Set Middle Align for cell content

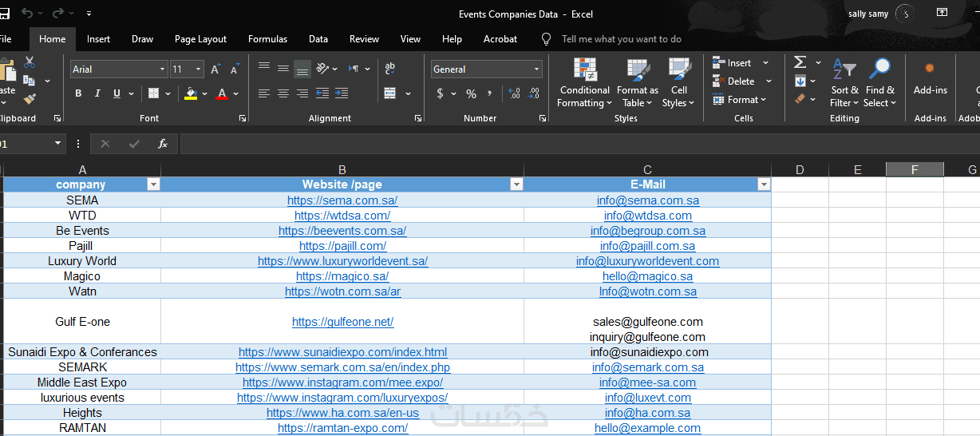click(x=283, y=69)
